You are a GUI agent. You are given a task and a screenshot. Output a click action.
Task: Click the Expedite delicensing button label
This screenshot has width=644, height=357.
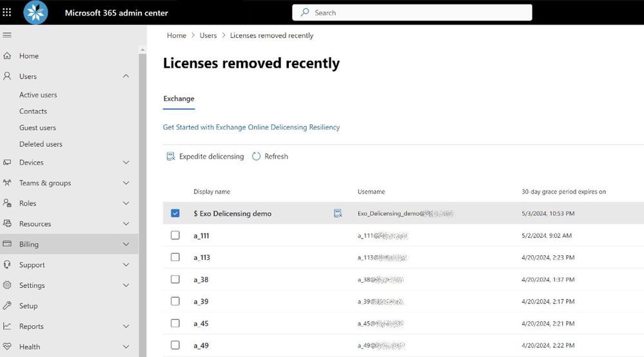(x=211, y=157)
